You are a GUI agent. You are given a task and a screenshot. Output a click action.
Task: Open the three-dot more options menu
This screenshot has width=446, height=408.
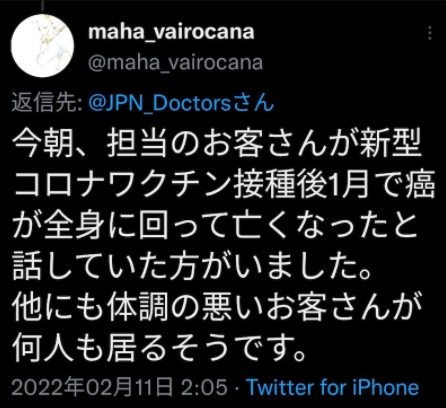point(430,33)
